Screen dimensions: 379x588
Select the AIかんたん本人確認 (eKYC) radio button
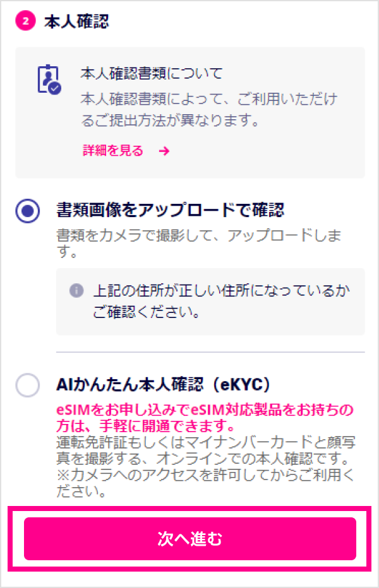point(27,385)
